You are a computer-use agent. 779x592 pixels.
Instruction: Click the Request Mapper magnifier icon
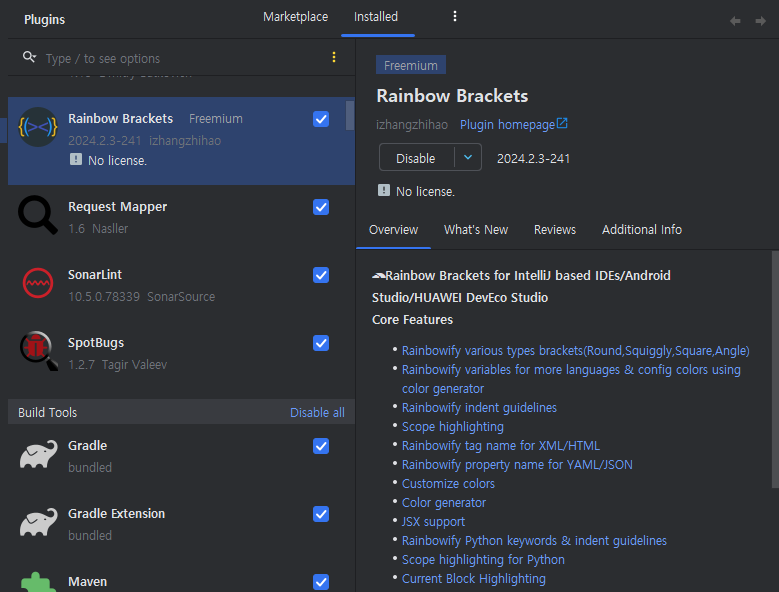point(38,215)
